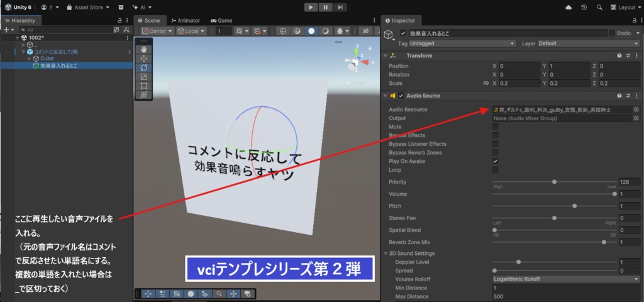Collapse the Transform component
644x302 pixels.
tap(385, 55)
